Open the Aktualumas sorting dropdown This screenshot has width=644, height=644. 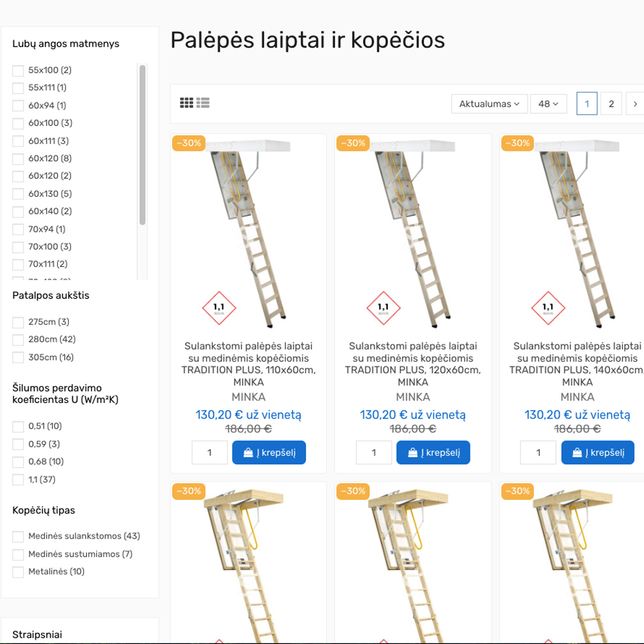(489, 104)
